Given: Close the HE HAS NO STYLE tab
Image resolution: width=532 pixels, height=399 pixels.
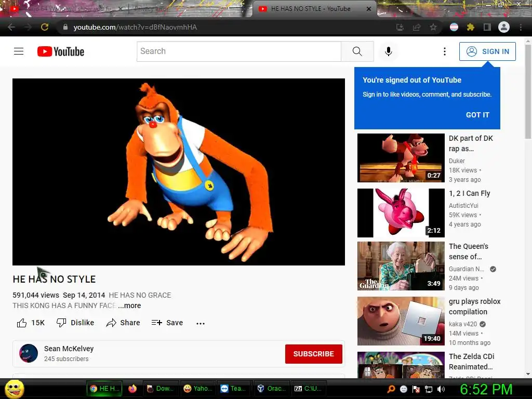Looking at the screenshot, I should coord(369,9).
